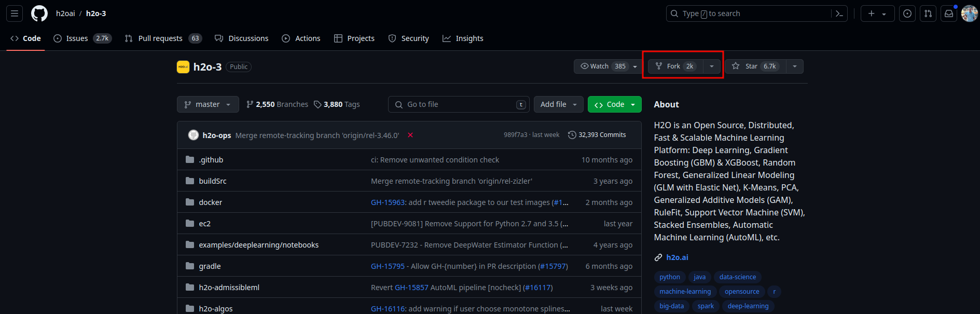
Task: Switch to the Code tab
Action: point(25,38)
